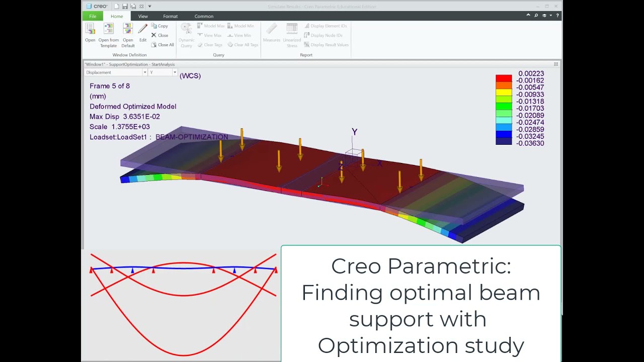Image resolution: width=644 pixels, height=362 pixels.
Task: Click the Dynamic Query icon
Action: (186, 29)
